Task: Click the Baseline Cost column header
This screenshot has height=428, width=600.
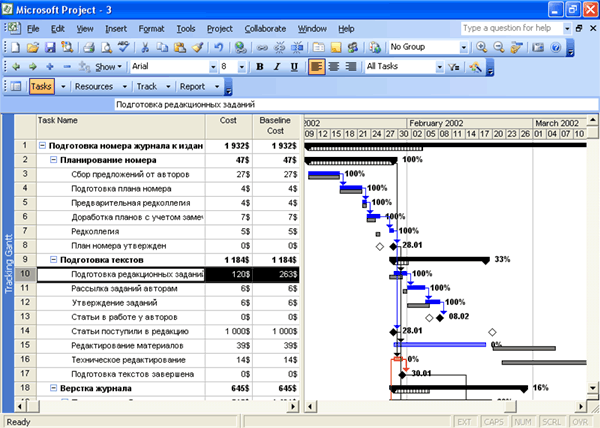Action: tap(275, 125)
